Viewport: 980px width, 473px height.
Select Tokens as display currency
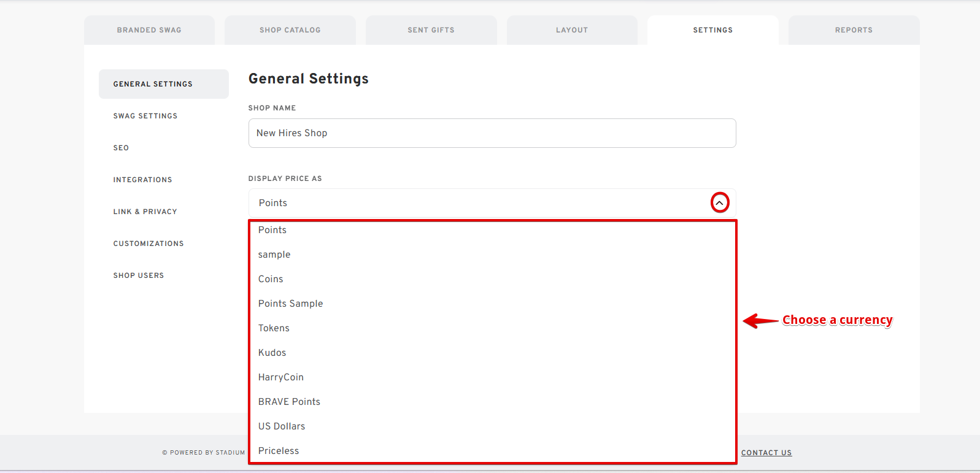pos(274,328)
